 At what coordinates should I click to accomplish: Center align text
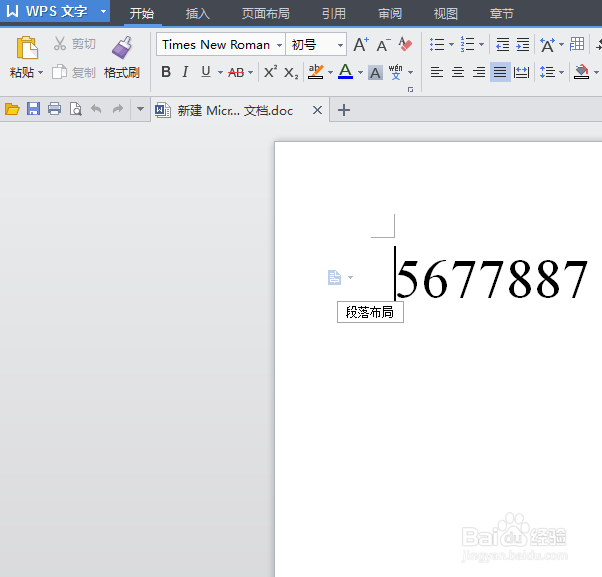(x=458, y=72)
